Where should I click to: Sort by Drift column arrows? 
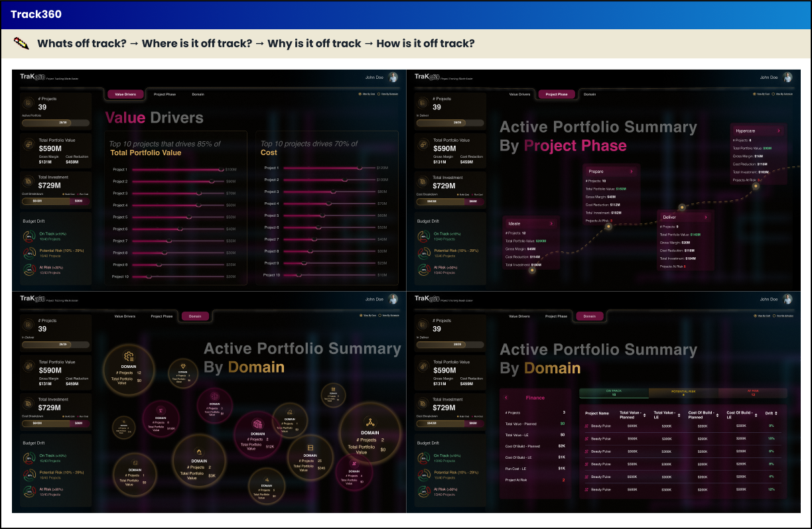pyautogui.click(x=777, y=414)
